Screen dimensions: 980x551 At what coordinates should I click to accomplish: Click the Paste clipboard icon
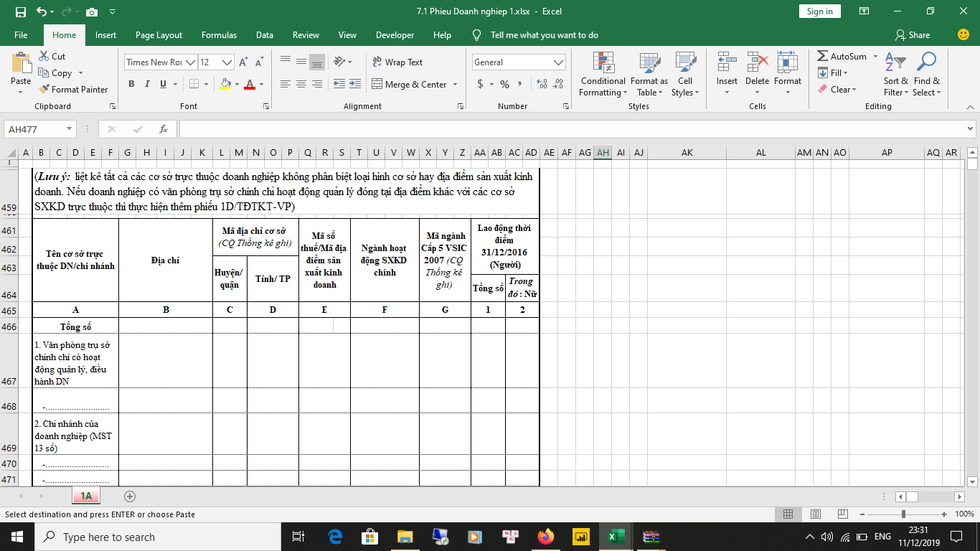(x=21, y=63)
